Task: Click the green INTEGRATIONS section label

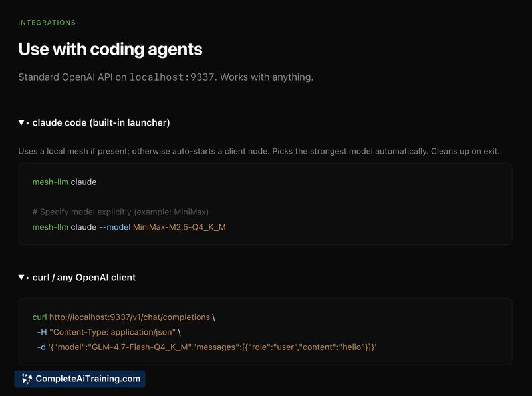Action: point(47,23)
